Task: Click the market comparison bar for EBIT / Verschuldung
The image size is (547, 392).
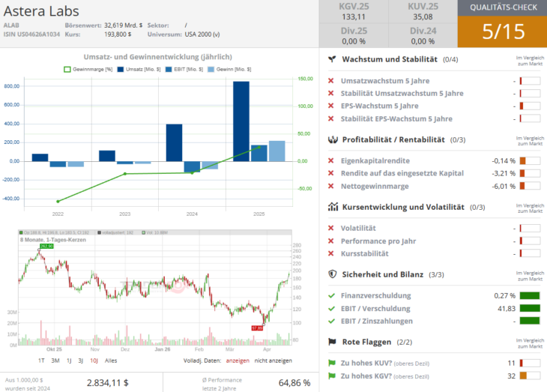Action: point(530,308)
